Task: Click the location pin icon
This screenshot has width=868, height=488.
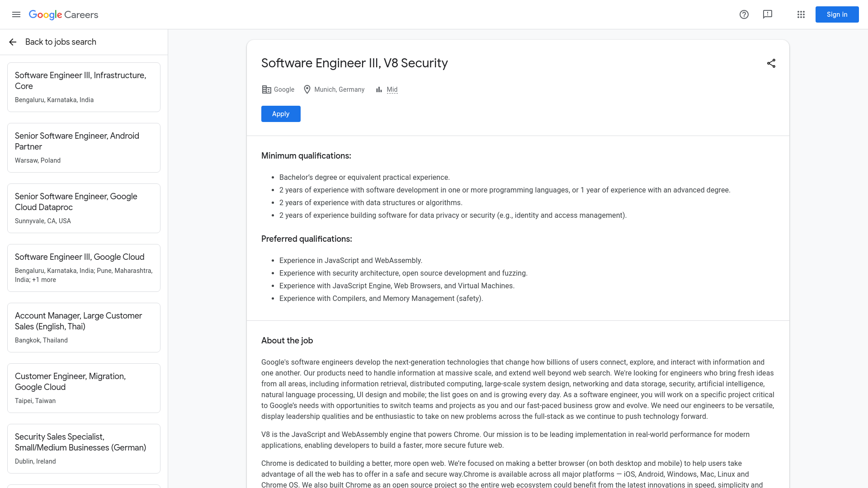Action: point(307,89)
